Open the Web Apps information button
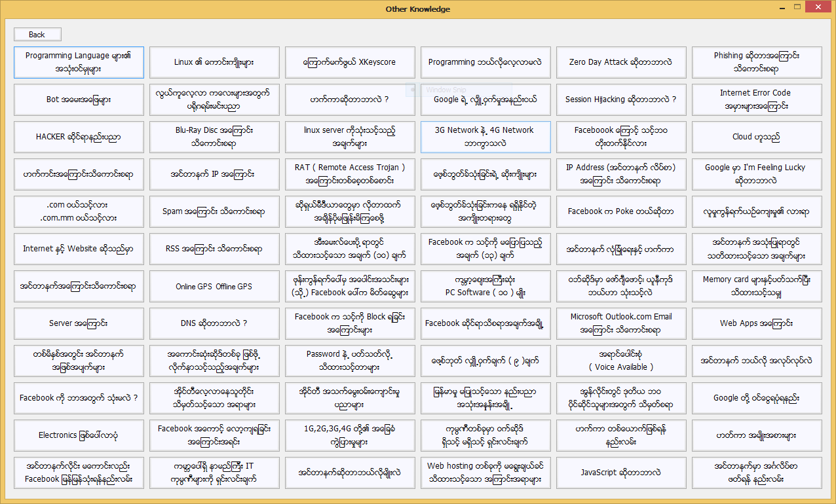 [x=756, y=323]
